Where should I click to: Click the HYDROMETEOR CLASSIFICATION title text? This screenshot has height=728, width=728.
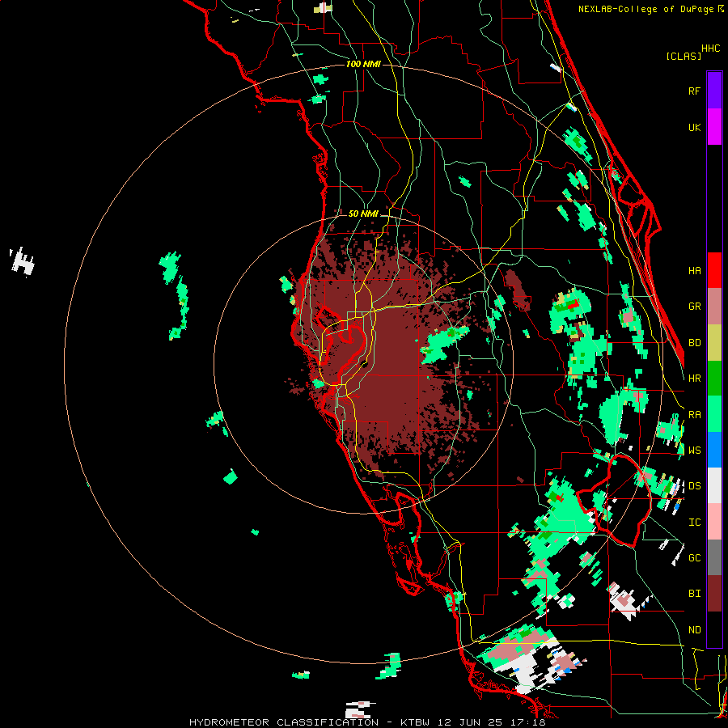284,722
